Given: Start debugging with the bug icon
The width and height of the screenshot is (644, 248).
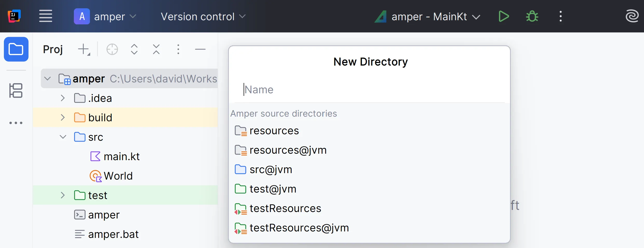Looking at the screenshot, I should coord(532,17).
